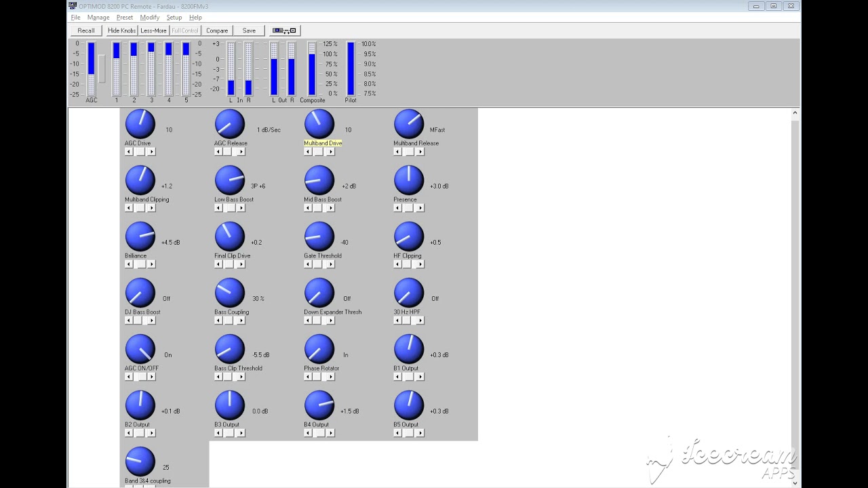Step Multiband Release up with right arrow

(x=420, y=152)
